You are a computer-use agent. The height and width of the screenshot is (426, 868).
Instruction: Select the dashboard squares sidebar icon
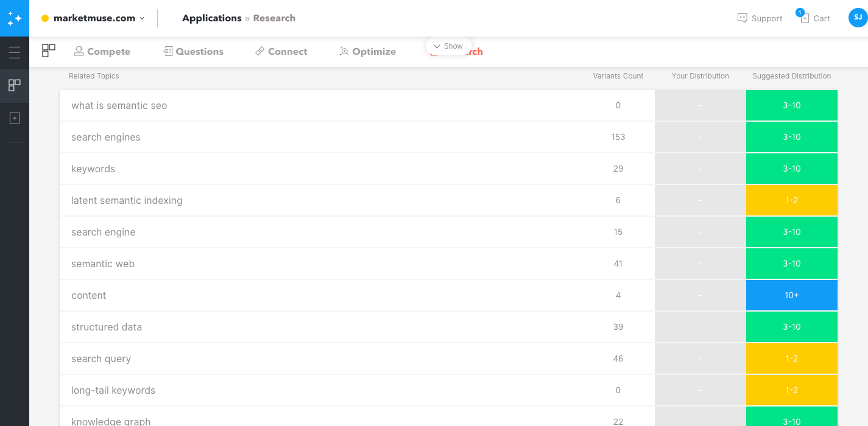(15, 85)
